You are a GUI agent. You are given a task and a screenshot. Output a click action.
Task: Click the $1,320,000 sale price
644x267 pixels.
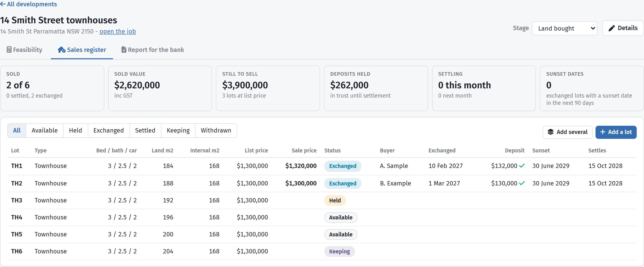pos(301,166)
